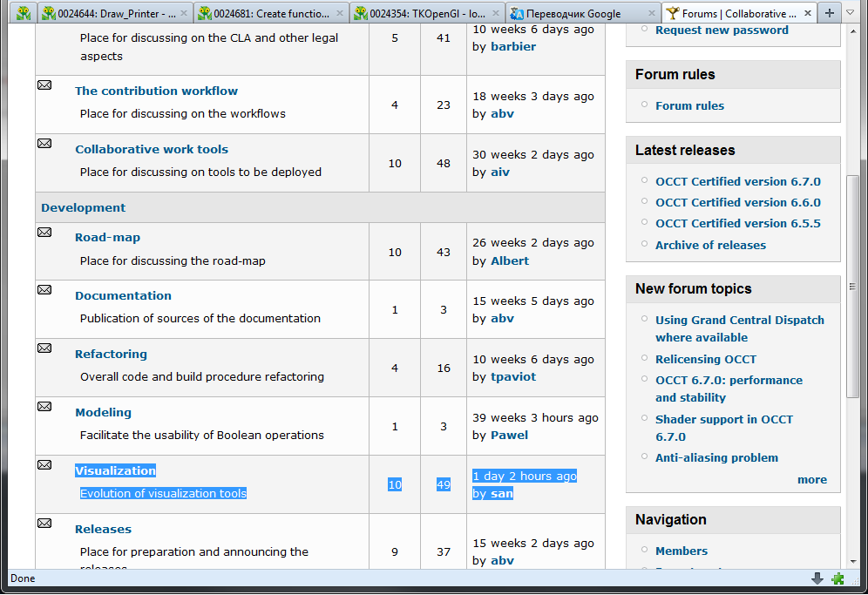Open the Development category heading
The image size is (868, 595).
pos(83,207)
